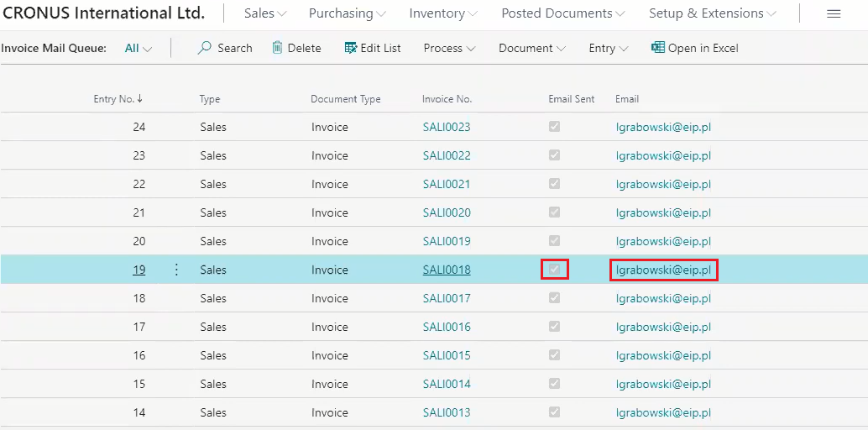The image size is (868, 430).
Task: Click the Document Type column header
Action: [x=345, y=99]
